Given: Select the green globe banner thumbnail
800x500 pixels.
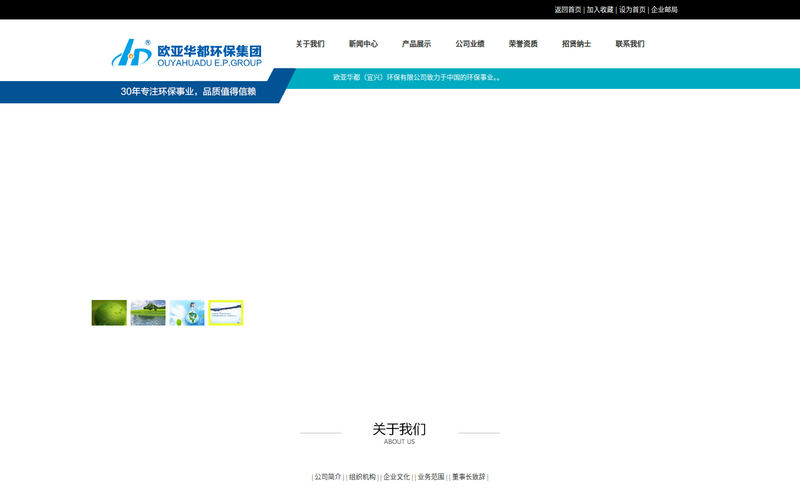Looking at the screenshot, I should 109,313.
